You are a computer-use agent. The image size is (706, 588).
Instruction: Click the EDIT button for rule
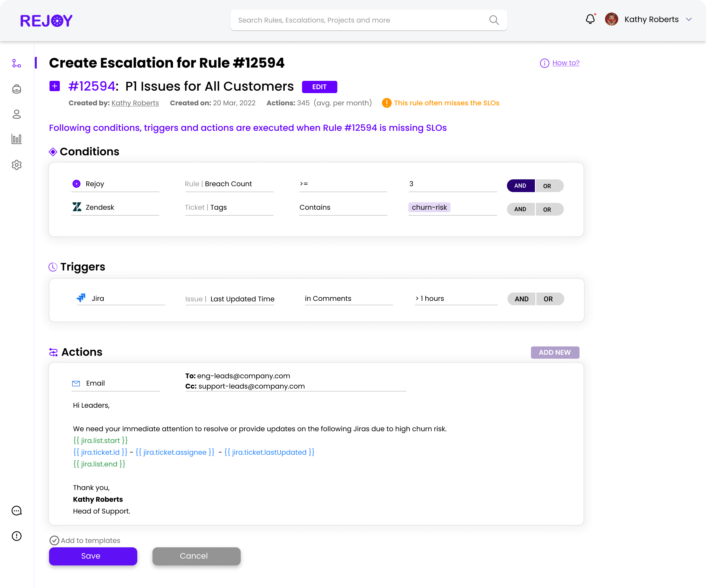[x=319, y=87]
